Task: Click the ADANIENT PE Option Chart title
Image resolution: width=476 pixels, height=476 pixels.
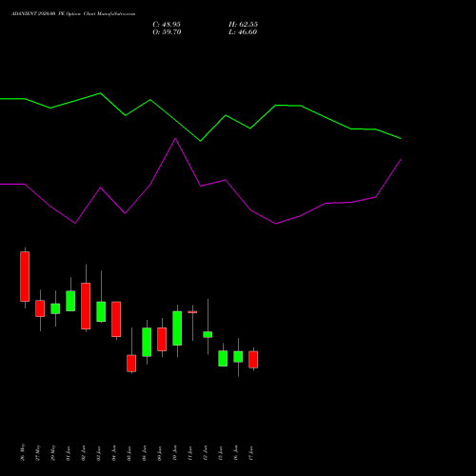Action: point(73,14)
